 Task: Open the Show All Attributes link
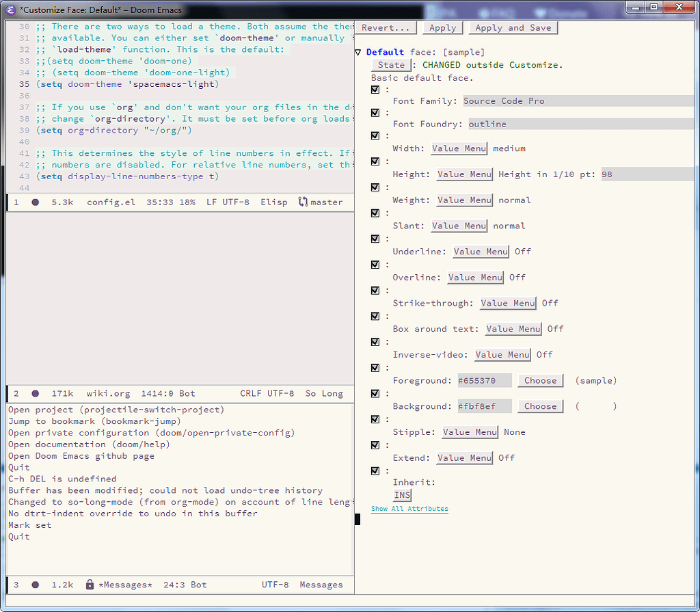coord(409,509)
